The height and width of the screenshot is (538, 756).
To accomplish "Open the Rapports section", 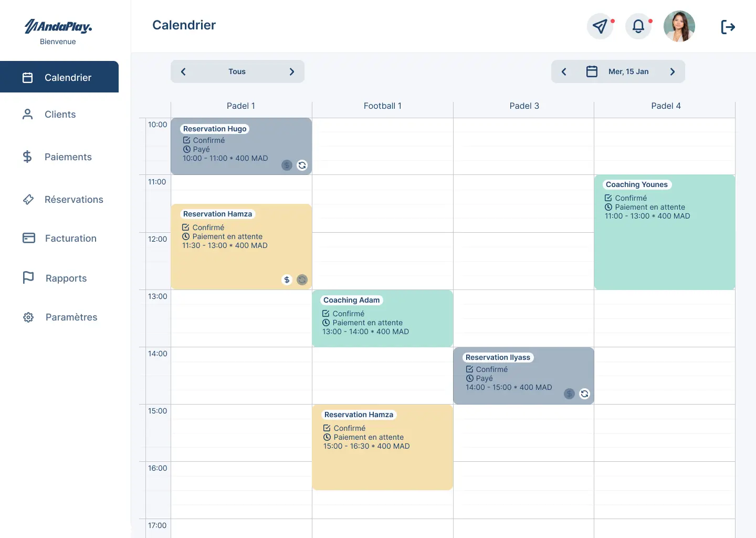I will point(66,278).
